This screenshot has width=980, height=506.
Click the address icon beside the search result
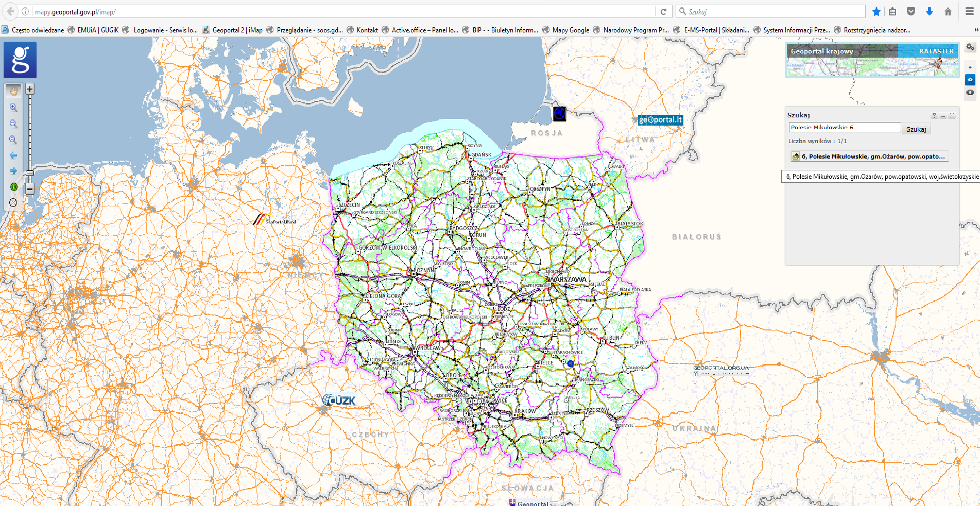tap(796, 156)
